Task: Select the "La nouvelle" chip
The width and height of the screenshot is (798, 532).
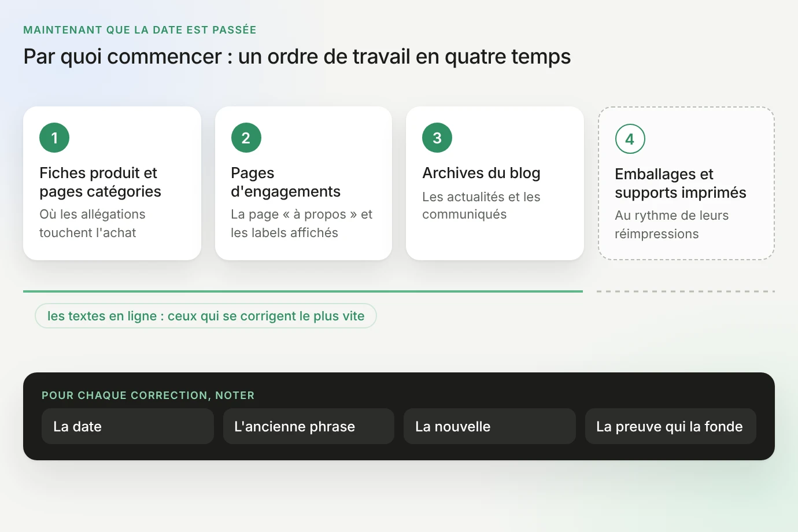Action: pyautogui.click(x=490, y=426)
